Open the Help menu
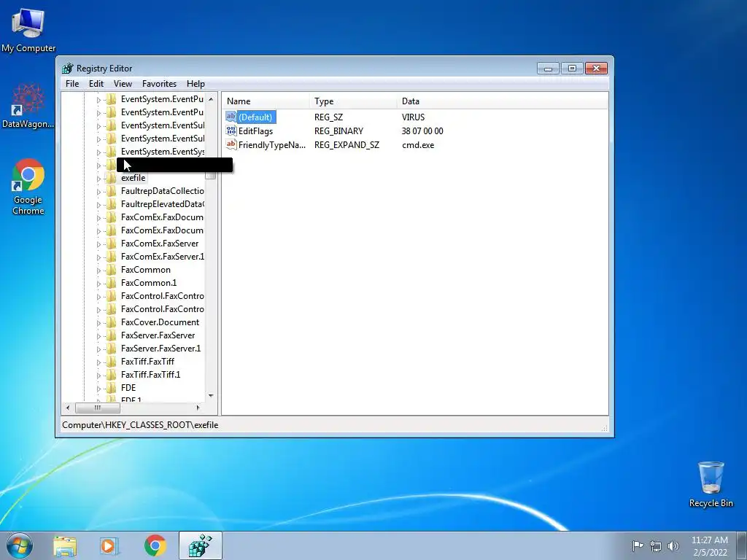This screenshot has width=747, height=560. pyautogui.click(x=196, y=84)
